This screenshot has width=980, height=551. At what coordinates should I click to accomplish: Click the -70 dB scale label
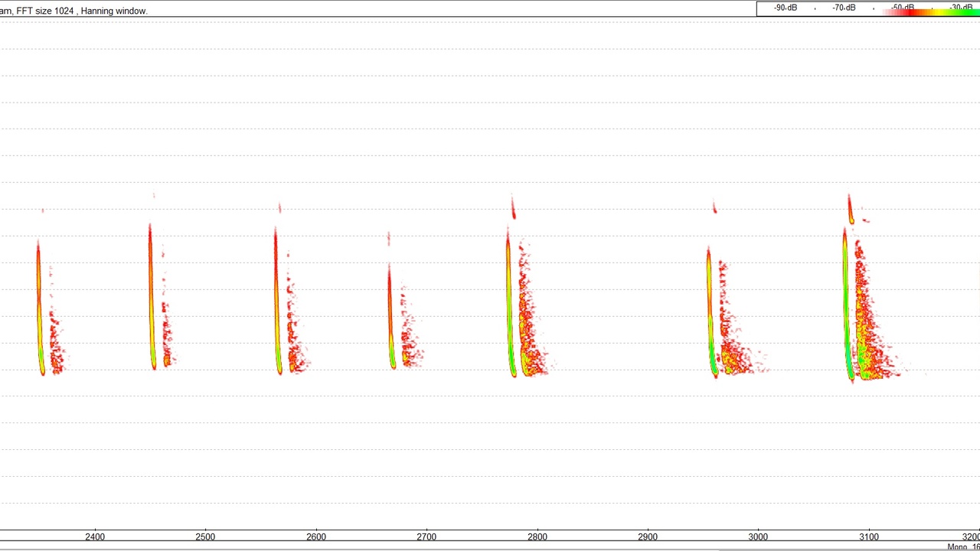(842, 8)
